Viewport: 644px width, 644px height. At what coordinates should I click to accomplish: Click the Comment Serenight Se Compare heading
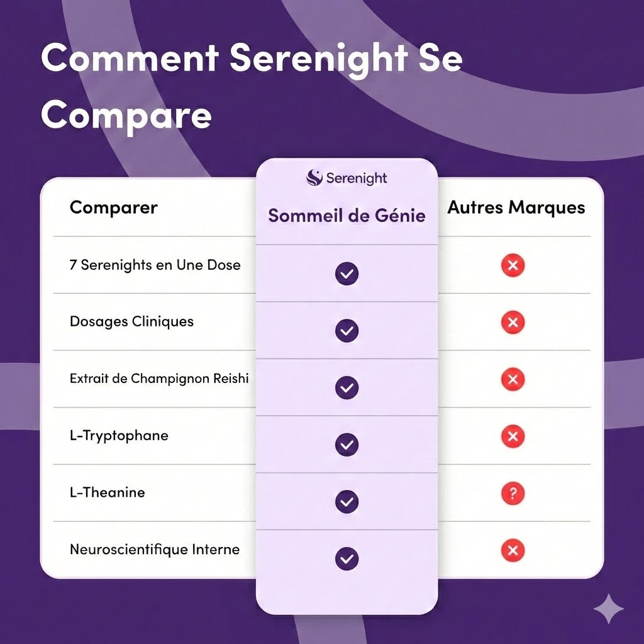(x=252, y=87)
